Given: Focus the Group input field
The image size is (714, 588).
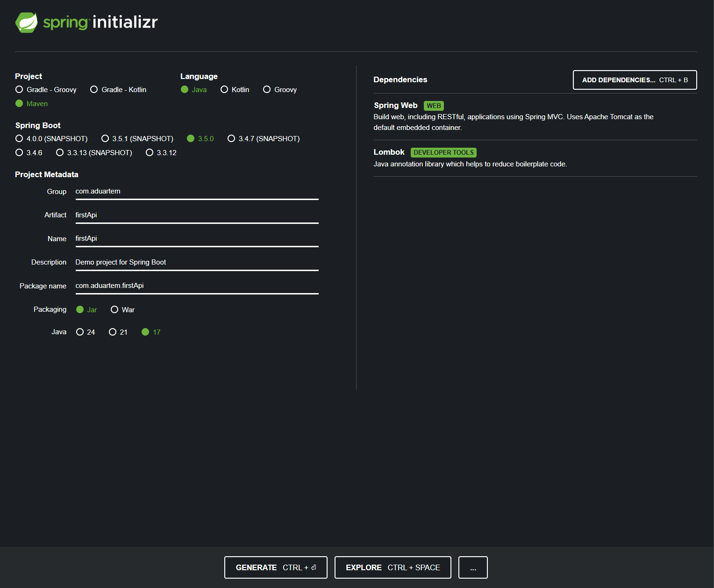Looking at the screenshot, I should [197, 192].
